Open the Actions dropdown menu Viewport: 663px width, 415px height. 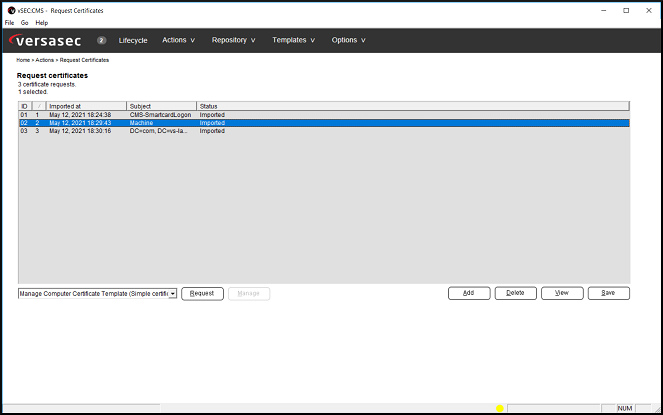pyautogui.click(x=178, y=40)
